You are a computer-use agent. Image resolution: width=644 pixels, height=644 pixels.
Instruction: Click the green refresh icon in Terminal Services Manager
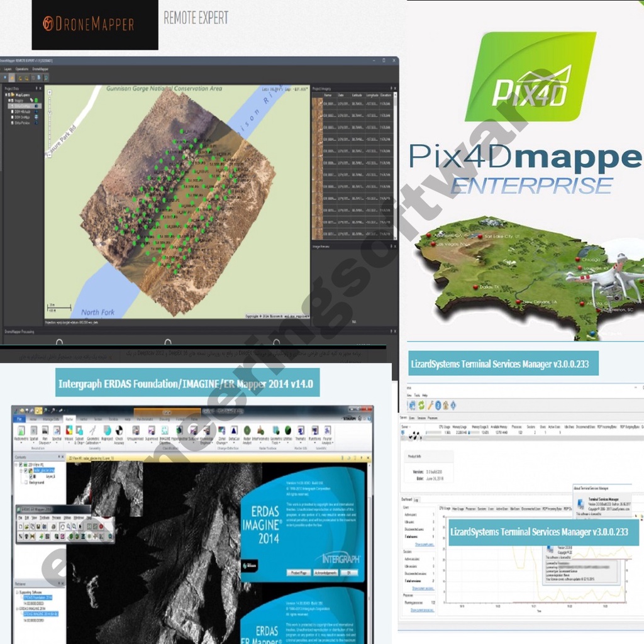(421, 406)
